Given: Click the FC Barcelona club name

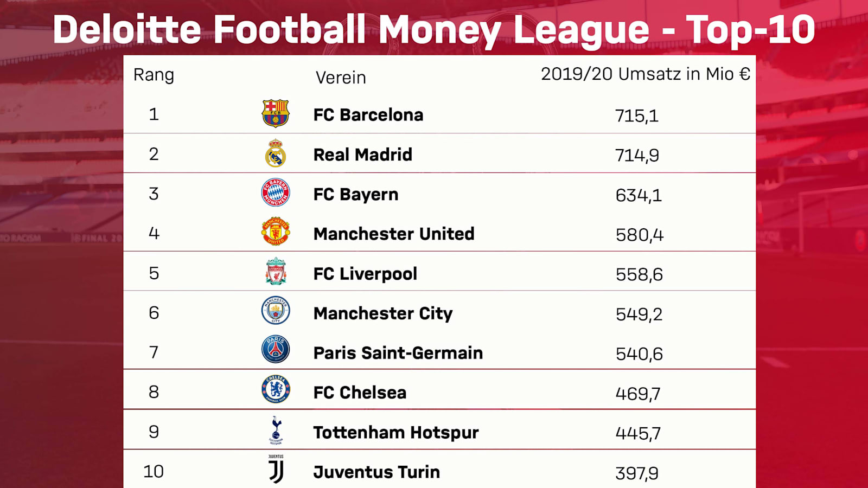Looking at the screenshot, I should coord(368,115).
